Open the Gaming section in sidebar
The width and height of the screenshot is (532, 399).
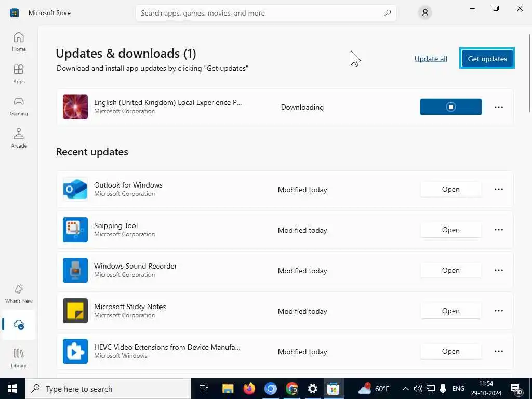[19, 106]
